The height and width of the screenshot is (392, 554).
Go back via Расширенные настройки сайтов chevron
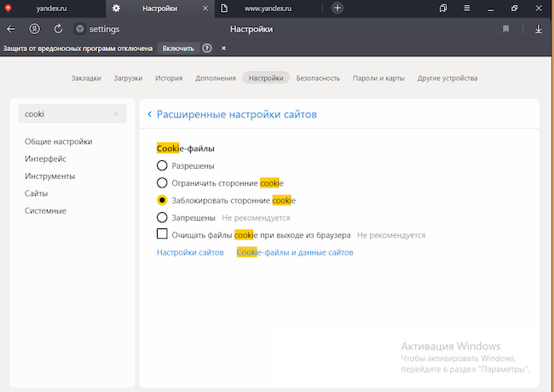pos(150,114)
